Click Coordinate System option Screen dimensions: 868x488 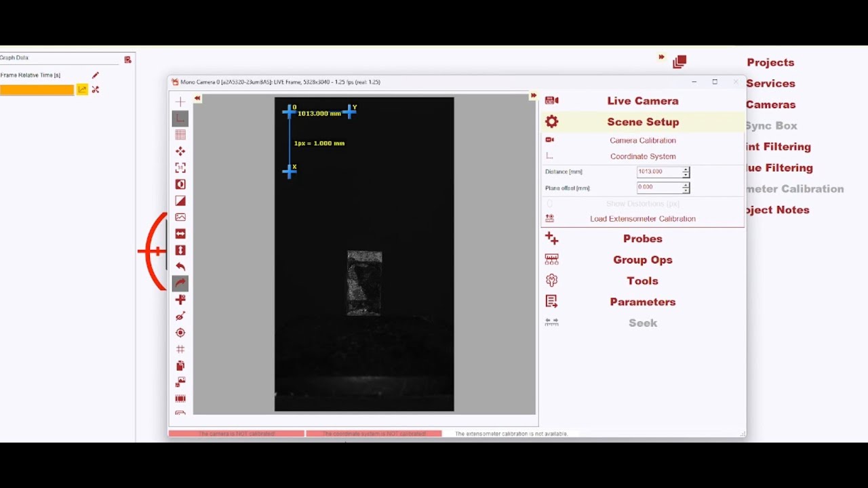click(x=643, y=157)
